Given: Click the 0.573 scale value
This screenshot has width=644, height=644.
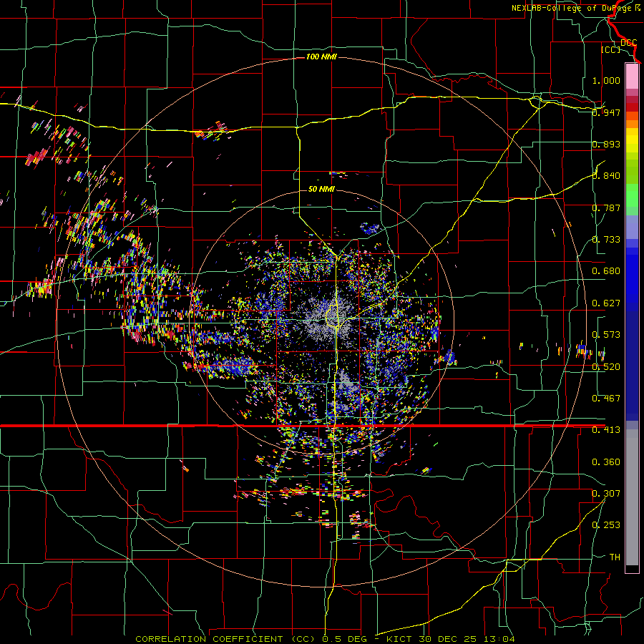Looking at the screenshot, I should [x=606, y=335].
